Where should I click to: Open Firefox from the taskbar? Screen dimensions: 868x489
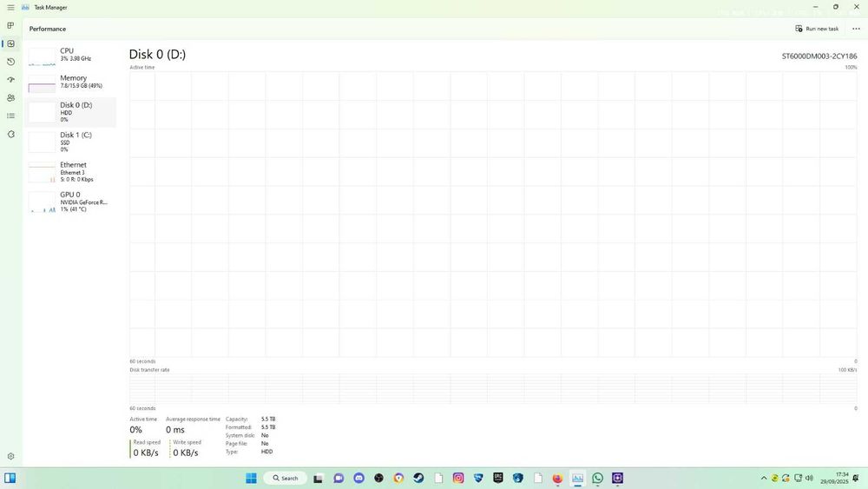click(x=557, y=478)
